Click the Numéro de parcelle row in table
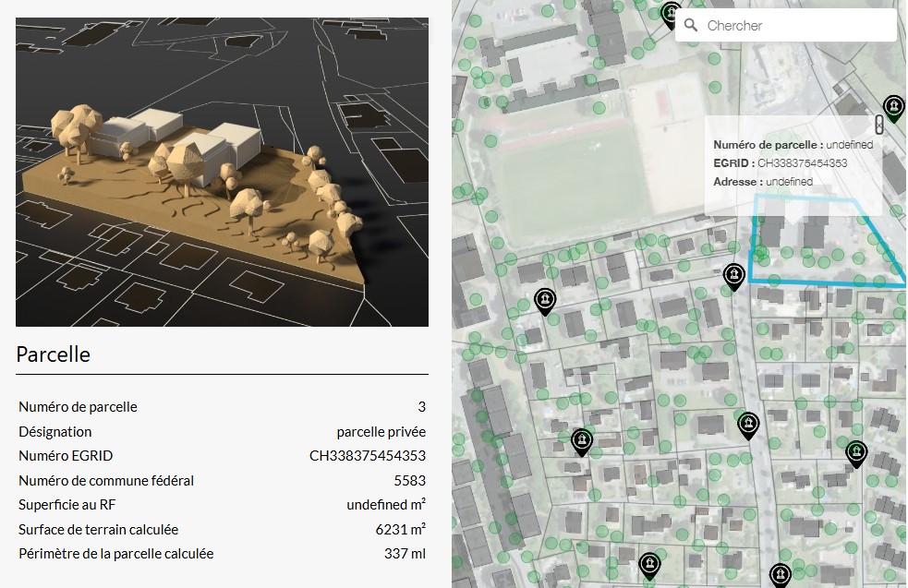The height and width of the screenshot is (588, 908). click(222, 407)
